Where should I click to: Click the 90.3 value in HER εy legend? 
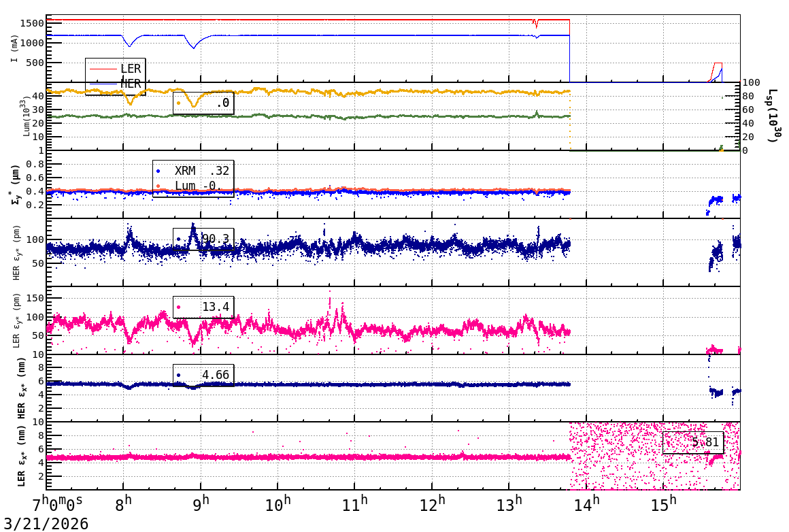[216, 239]
